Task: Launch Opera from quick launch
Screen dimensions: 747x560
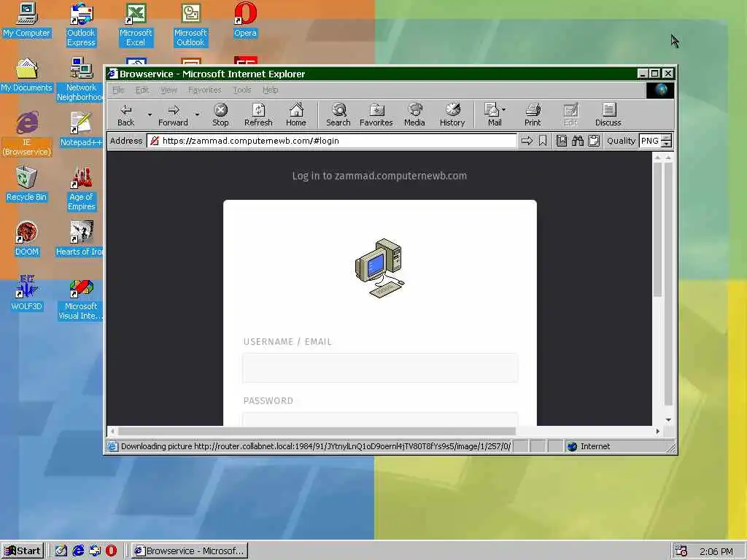Action: (111, 551)
